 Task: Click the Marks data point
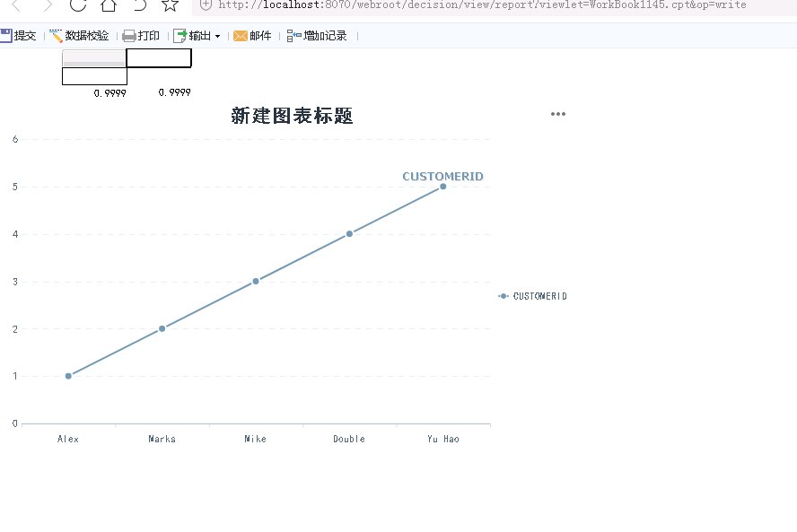162,328
